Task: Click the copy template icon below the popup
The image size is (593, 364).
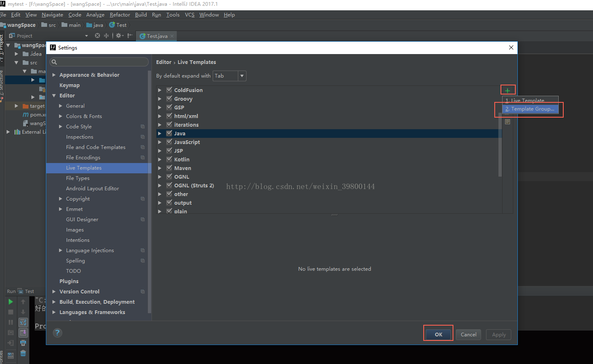Action: point(508,122)
